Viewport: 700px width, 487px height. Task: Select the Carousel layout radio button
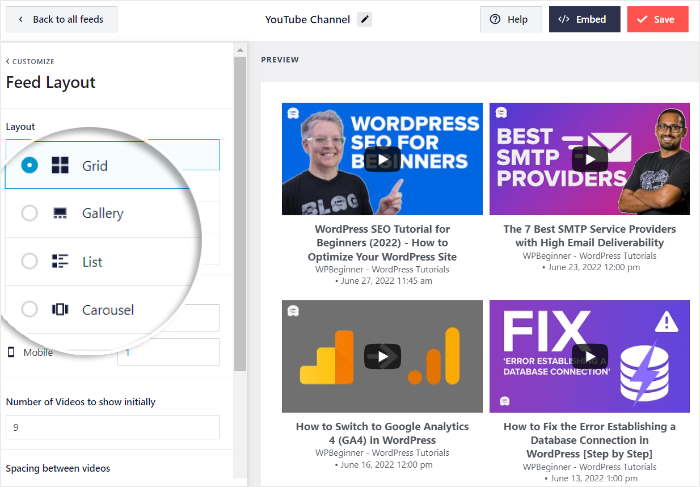click(x=29, y=309)
